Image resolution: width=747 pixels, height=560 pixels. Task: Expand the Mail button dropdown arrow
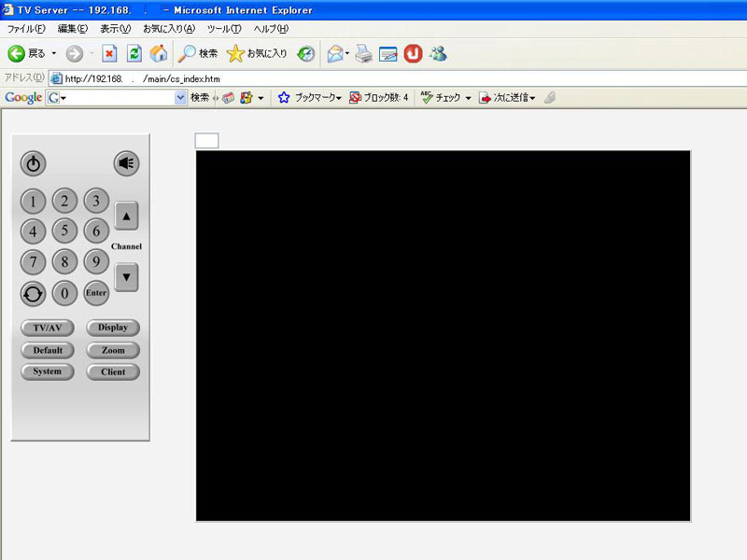click(x=346, y=53)
